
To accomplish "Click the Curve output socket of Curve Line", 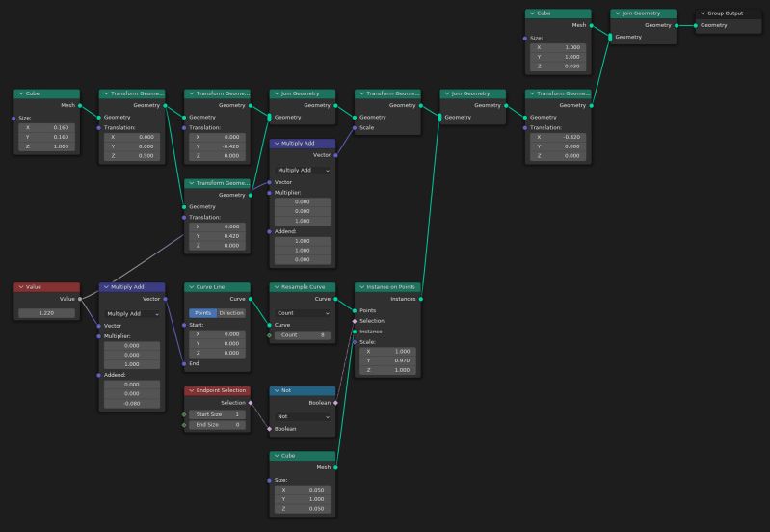I will pyautogui.click(x=251, y=299).
